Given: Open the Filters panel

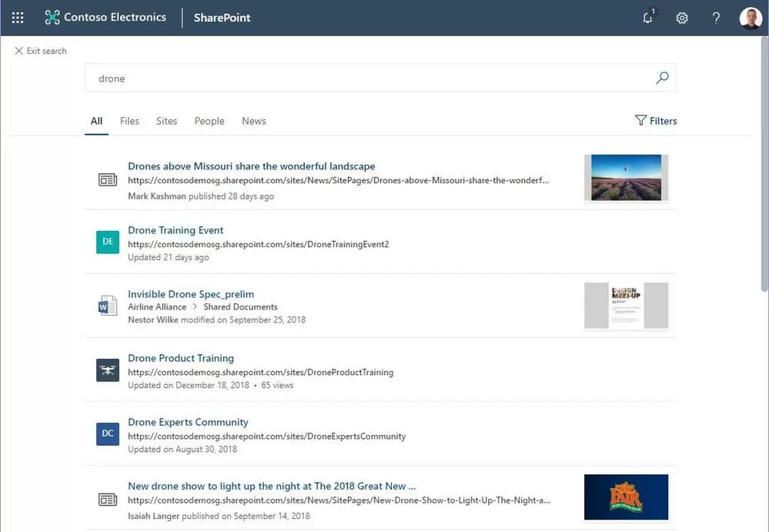Looking at the screenshot, I should (656, 121).
